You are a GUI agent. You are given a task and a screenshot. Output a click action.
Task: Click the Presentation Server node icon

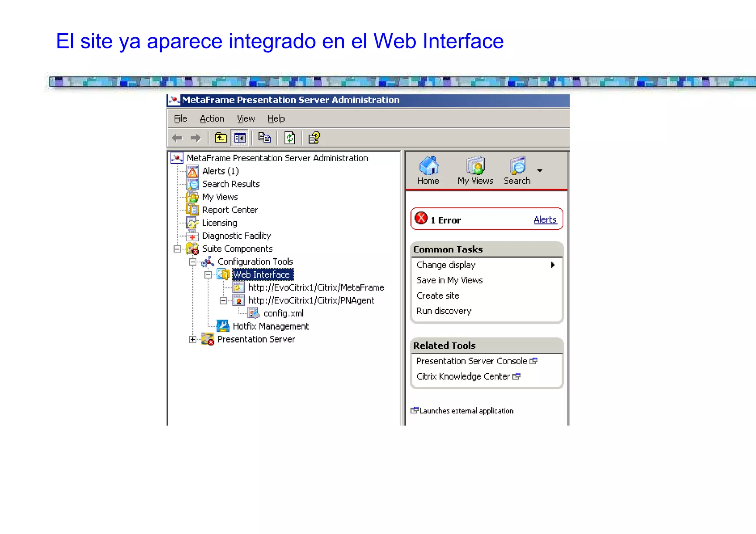(x=208, y=339)
